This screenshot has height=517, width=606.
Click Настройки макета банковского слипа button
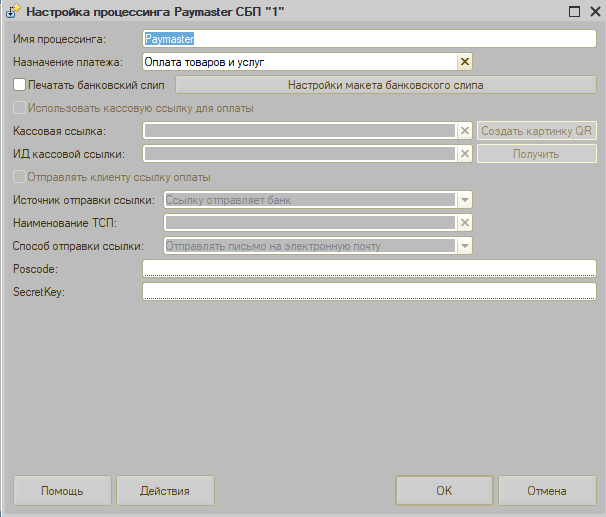click(385, 85)
